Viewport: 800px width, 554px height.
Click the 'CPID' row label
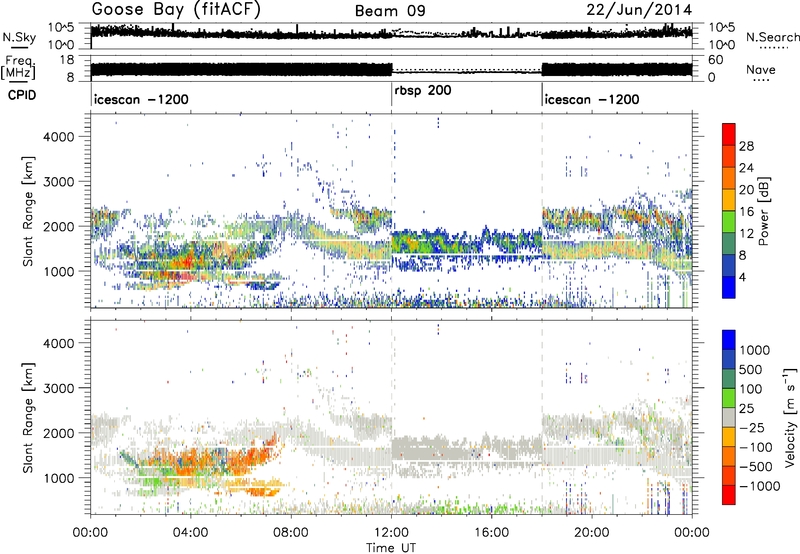(22, 95)
